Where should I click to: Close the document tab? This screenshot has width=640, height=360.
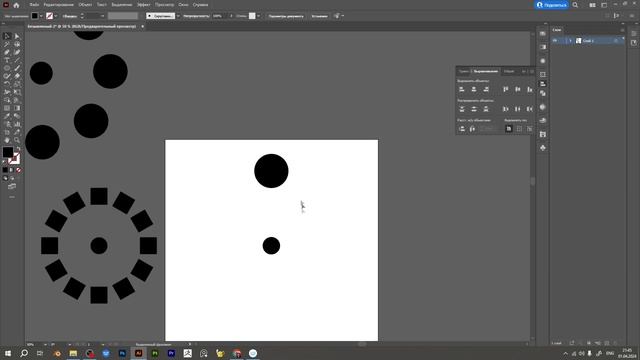click(x=142, y=27)
